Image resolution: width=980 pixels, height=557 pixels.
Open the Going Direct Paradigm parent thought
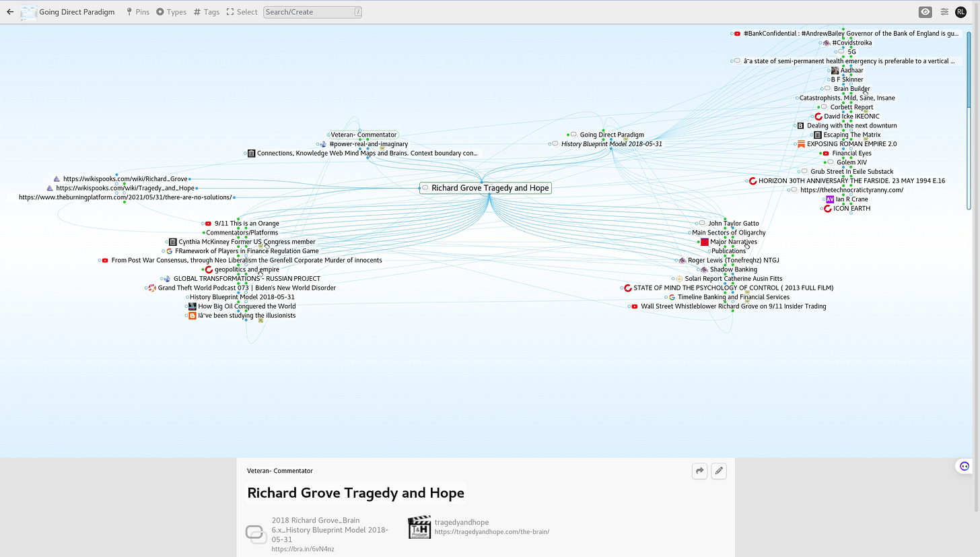[x=612, y=135]
